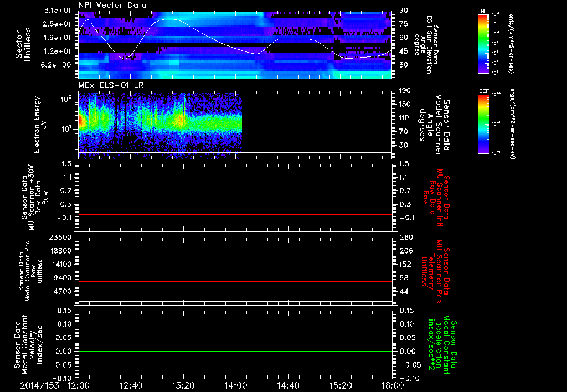Image resolution: width=567 pixels, height=392 pixels.
Task: Click the "ESH Sun Elevation Angle degree" axis label
Action: tap(426, 44)
